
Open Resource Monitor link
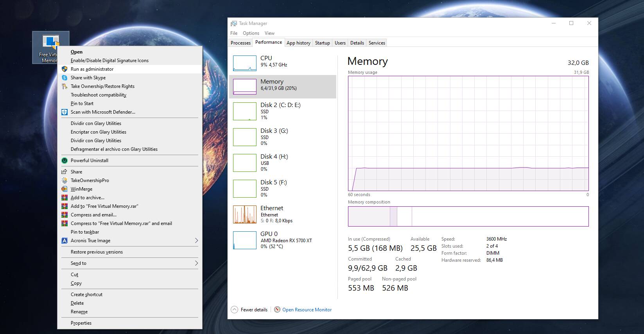point(307,310)
